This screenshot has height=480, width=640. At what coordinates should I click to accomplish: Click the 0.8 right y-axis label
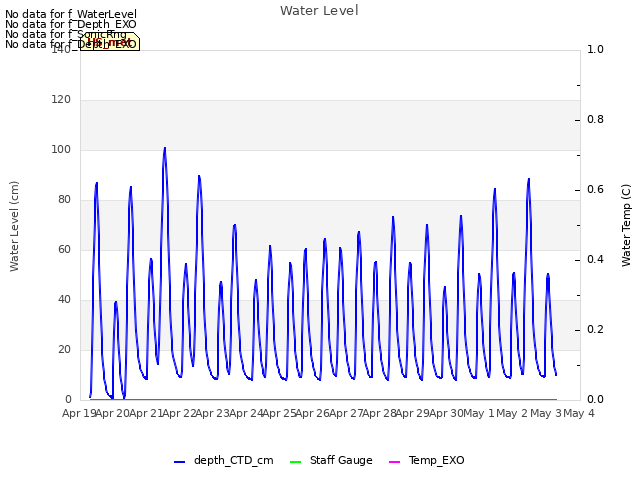pyautogui.click(x=595, y=120)
